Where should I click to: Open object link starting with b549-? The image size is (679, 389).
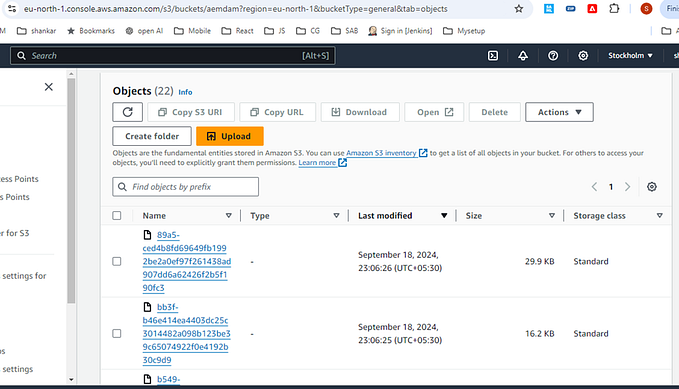tap(168, 379)
